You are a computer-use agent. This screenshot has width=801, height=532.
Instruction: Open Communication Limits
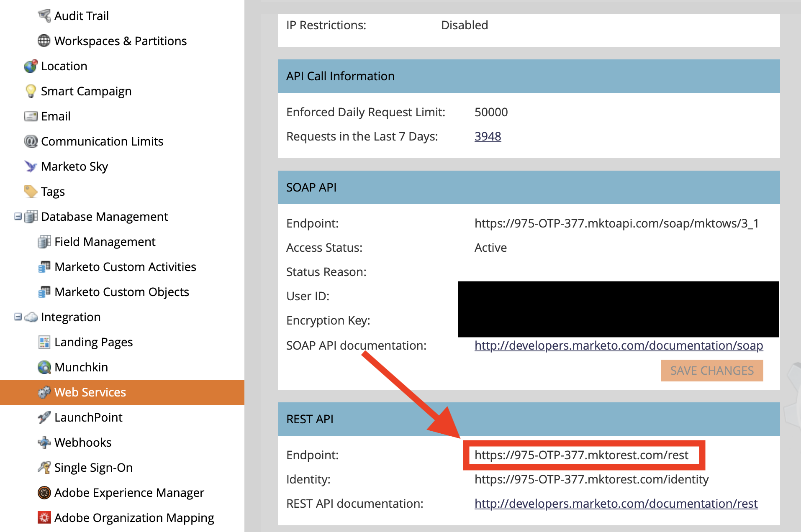[102, 141]
